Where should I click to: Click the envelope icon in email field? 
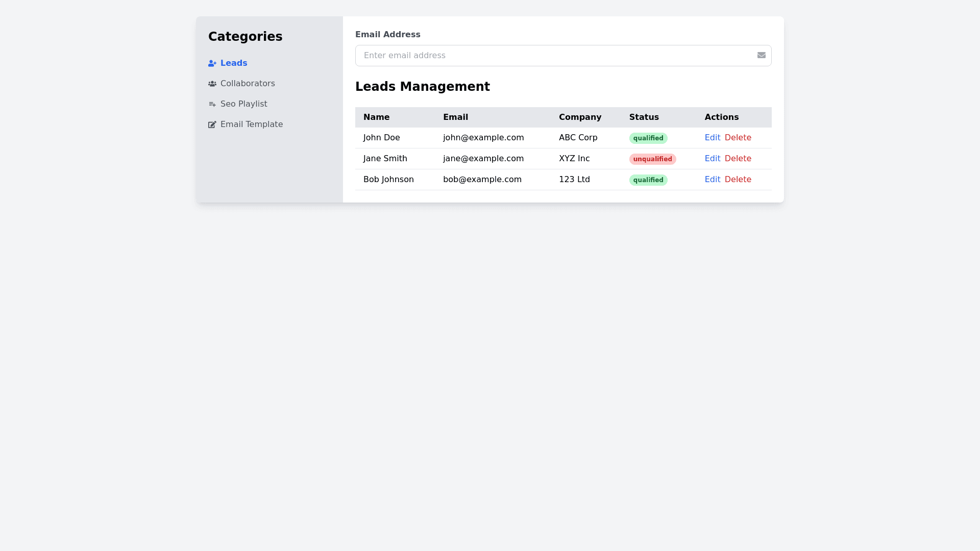pos(761,56)
